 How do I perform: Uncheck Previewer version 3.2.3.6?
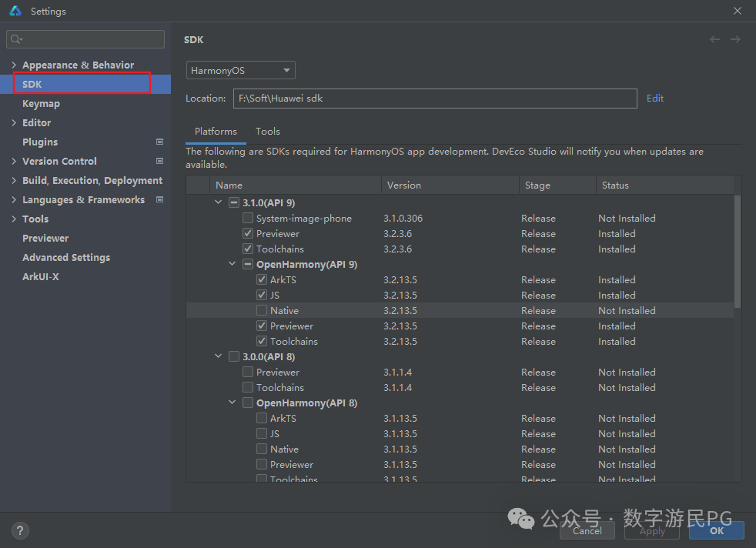(248, 233)
